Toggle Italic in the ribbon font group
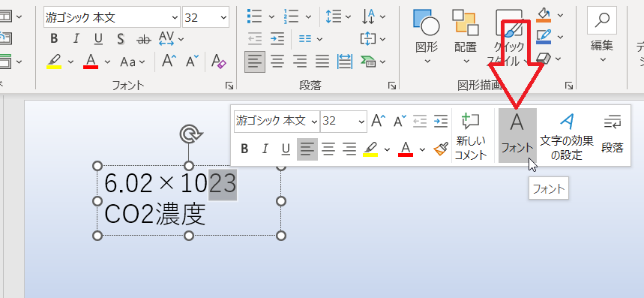644x298 pixels. [76, 39]
